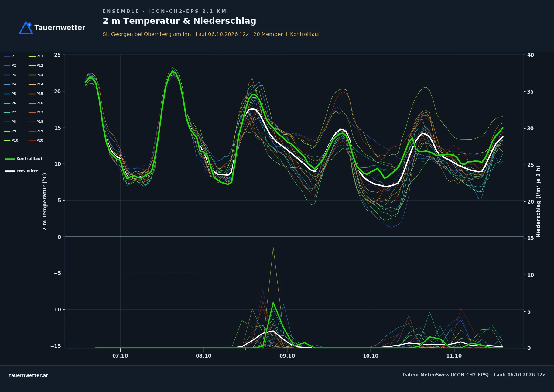Select the P5 legend entry

coord(10,94)
